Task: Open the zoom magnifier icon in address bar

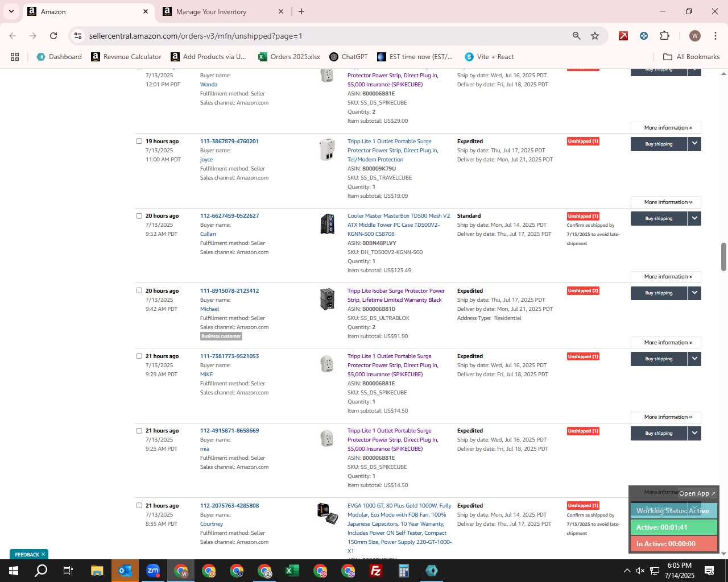Action: [577, 36]
